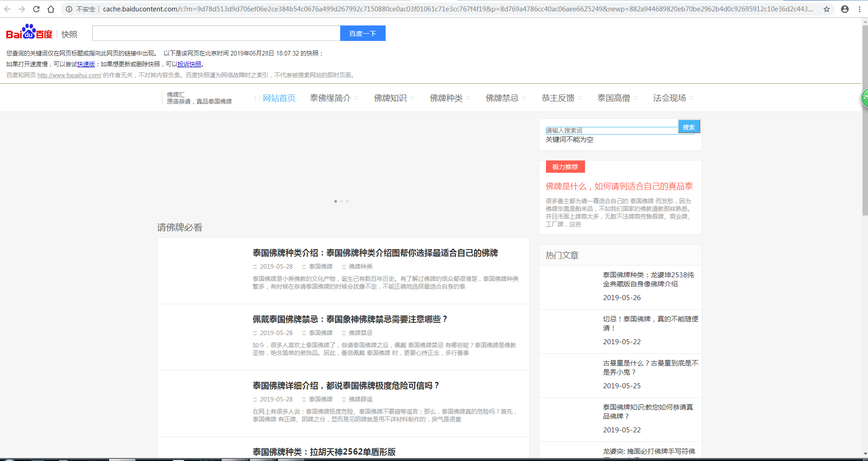
Task: Select 泰国高僧 in navigation
Action: click(x=614, y=98)
